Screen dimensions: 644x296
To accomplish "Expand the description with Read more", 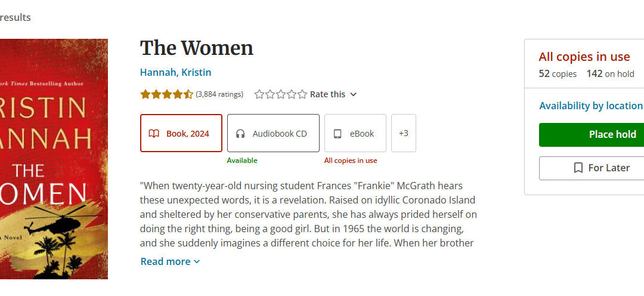I will pos(170,261).
